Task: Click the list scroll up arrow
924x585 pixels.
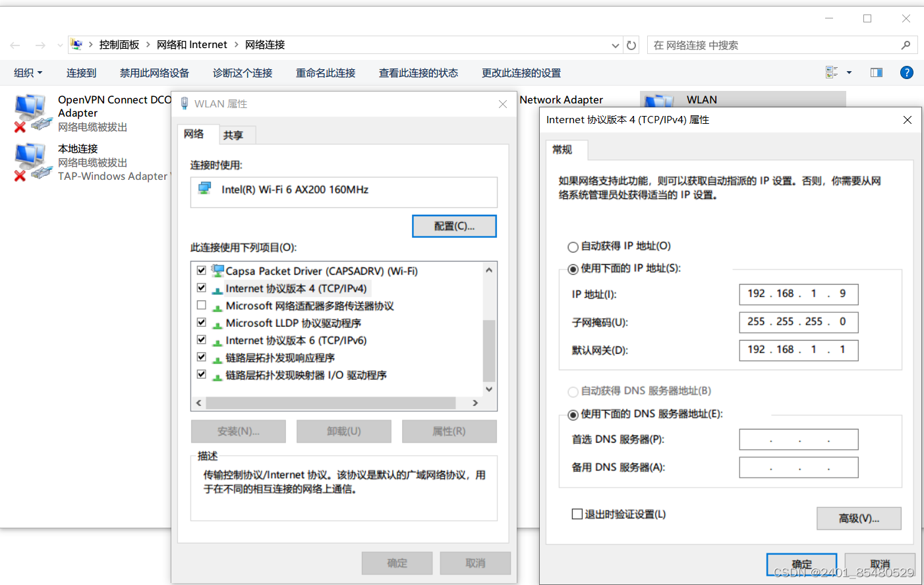Action: 489,270
